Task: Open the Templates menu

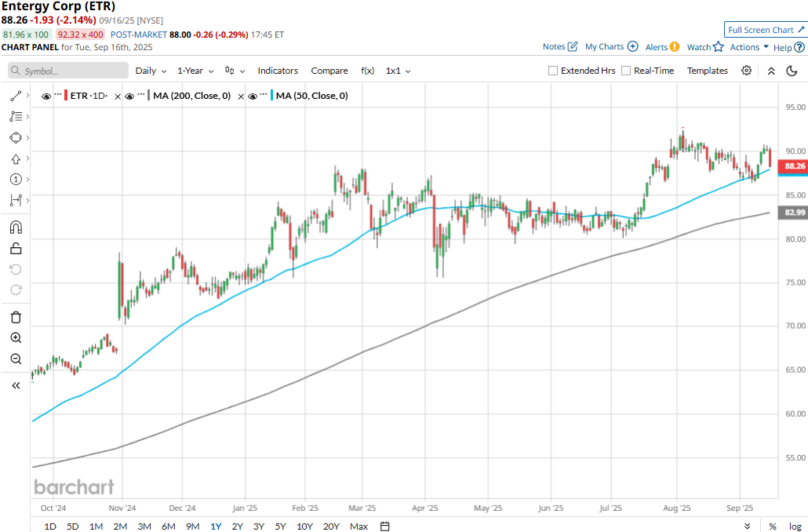Action: tap(708, 71)
